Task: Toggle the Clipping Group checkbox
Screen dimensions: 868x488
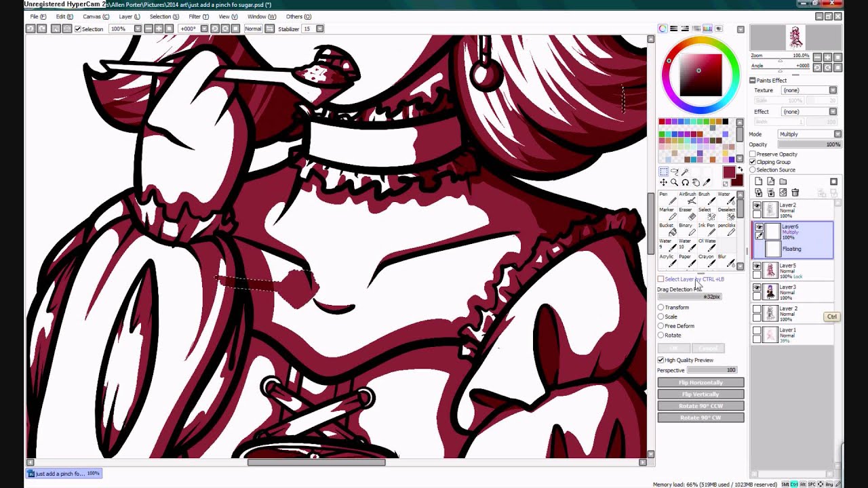Action: (752, 162)
